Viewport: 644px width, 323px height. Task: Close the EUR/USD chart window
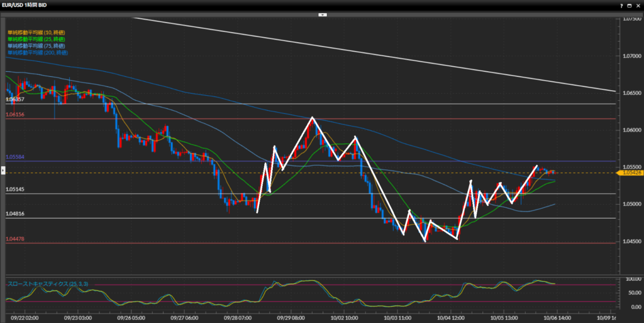[638, 5]
